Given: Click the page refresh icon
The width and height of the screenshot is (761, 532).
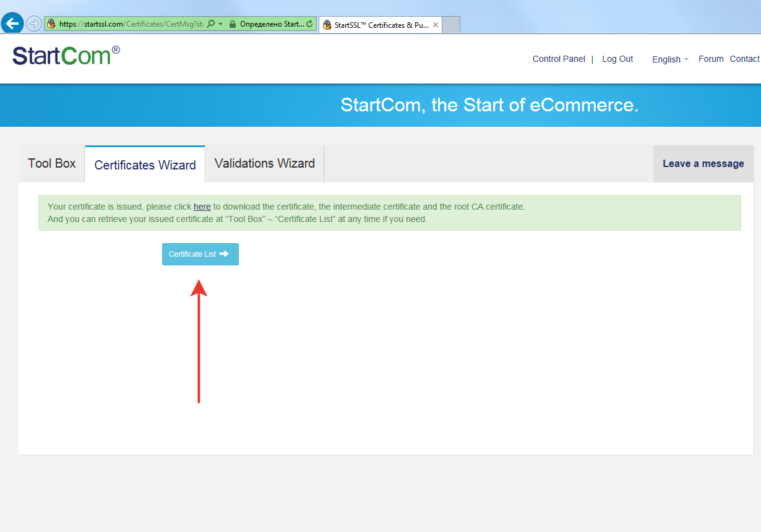Looking at the screenshot, I should pyautogui.click(x=309, y=24).
